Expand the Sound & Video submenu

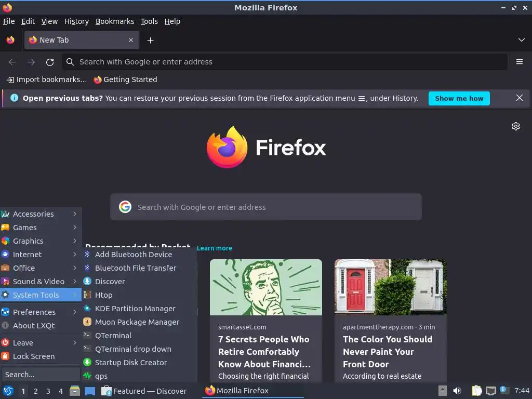[x=41, y=282]
